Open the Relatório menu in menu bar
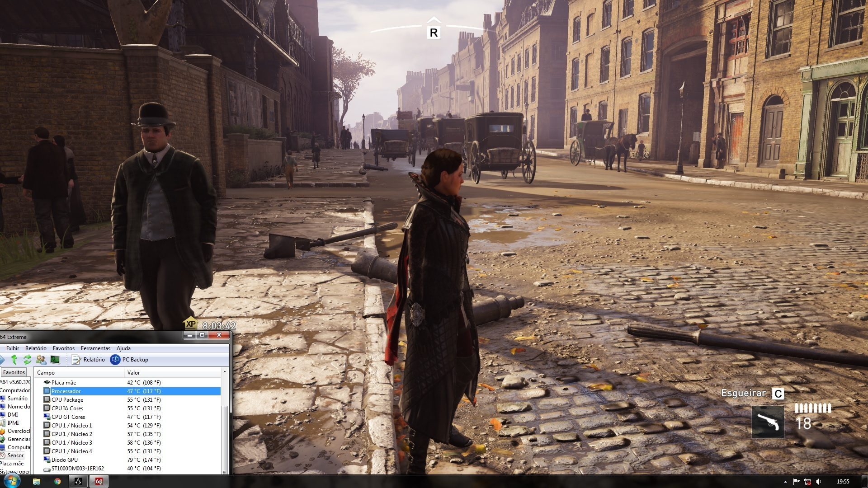This screenshot has height=488, width=868. (36, 348)
